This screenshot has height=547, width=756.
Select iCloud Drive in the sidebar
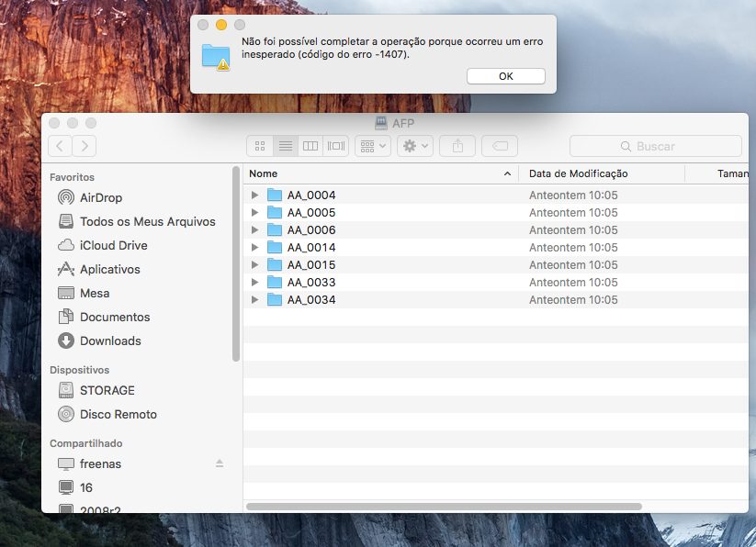click(113, 245)
